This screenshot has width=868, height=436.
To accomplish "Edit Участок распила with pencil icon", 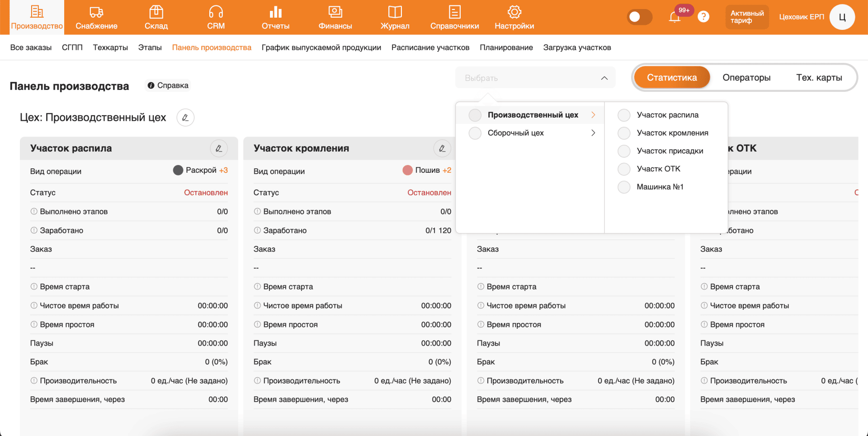I will pyautogui.click(x=219, y=148).
